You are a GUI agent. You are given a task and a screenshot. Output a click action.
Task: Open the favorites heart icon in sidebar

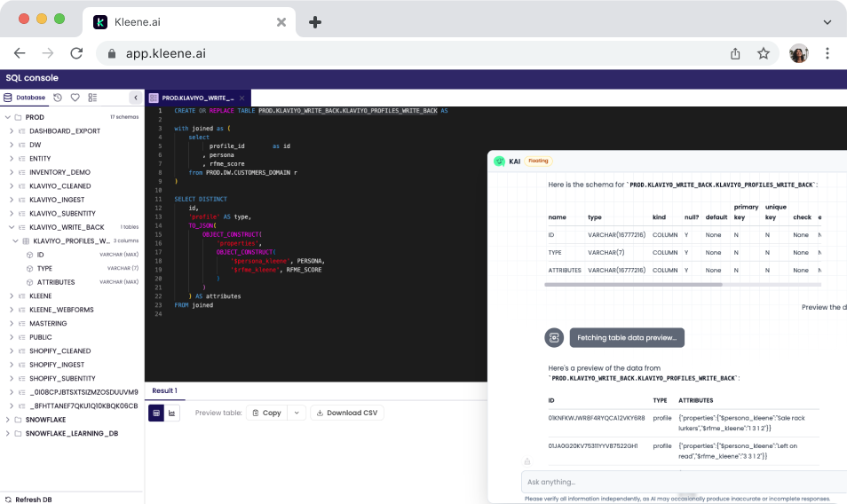pyautogui.click(x=75, y=98)
